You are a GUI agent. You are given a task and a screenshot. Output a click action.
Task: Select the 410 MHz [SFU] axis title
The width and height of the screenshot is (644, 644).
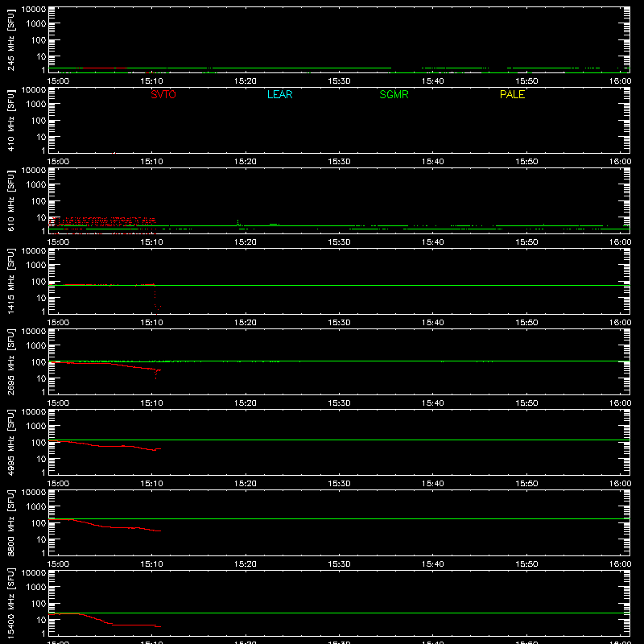click(x=11, y=120)
